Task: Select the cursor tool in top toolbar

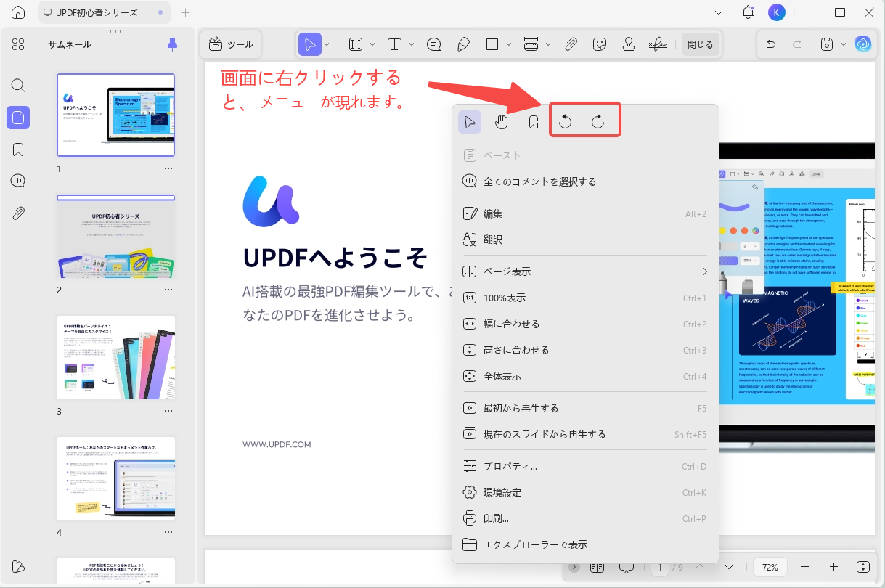Action: point(310,44)
